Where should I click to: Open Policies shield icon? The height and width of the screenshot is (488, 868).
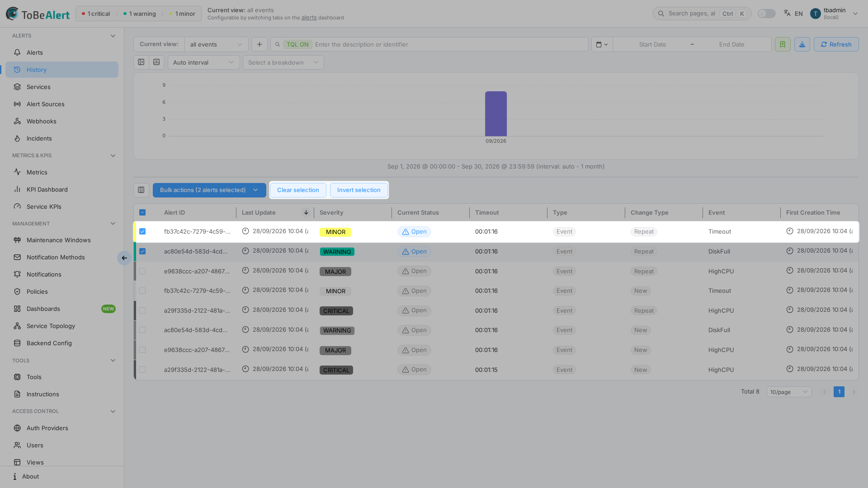(x=17, y=291)
